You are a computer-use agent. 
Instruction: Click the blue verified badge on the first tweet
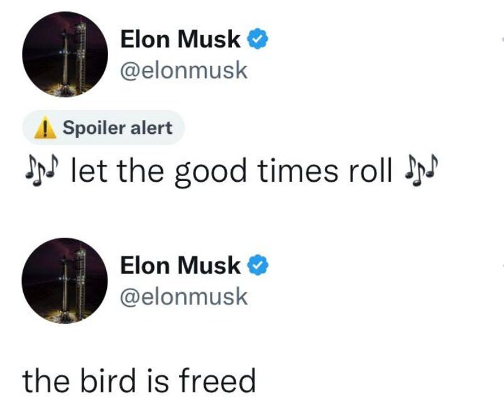(258, 38)
